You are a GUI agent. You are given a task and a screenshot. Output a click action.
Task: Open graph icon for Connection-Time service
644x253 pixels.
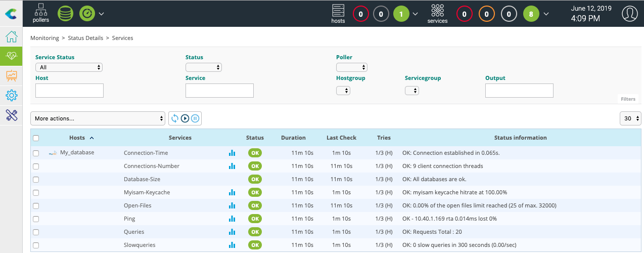pyautogui.click(x=232, y=153)
